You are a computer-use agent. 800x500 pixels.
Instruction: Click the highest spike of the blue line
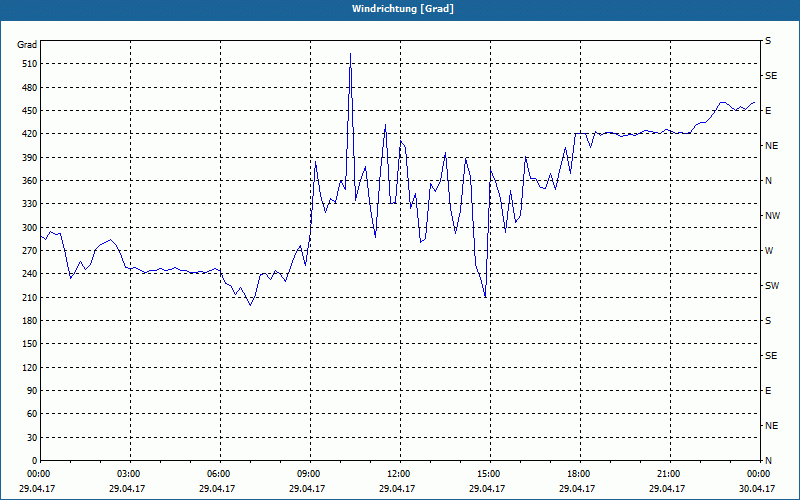[351, 54]
